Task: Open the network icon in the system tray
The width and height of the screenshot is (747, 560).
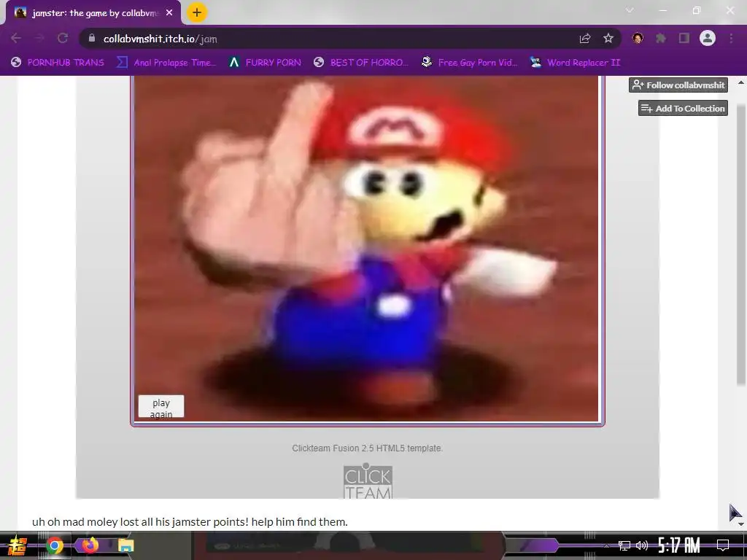Action: pos(624,545)
